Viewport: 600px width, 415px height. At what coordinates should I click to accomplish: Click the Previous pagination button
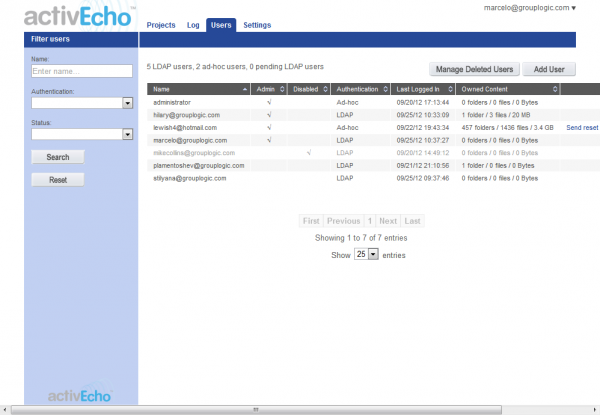344,221
